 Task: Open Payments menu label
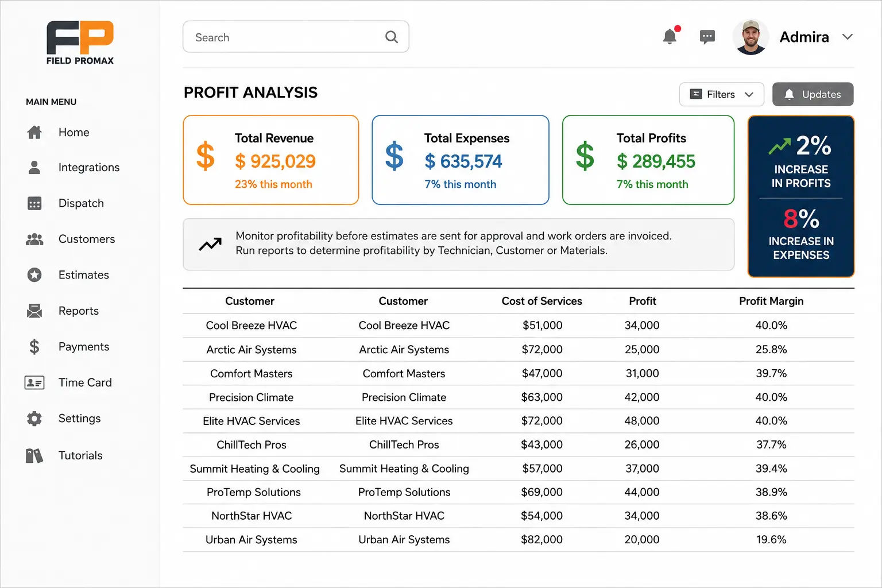pyautogui.click(x=84, y=347)
